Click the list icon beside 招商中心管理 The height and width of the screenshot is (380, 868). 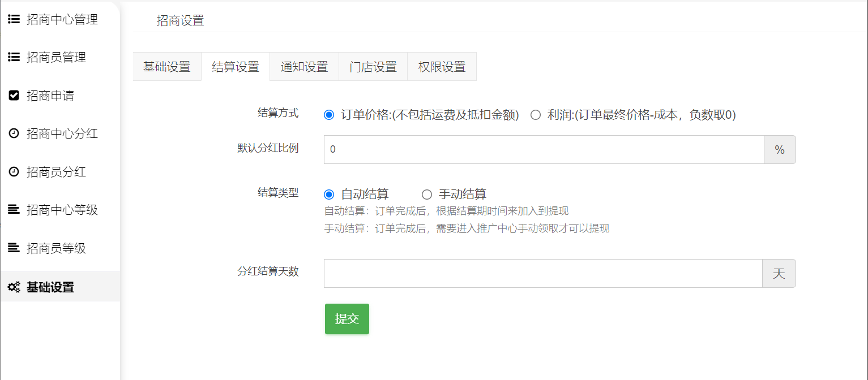pos(14,19)
